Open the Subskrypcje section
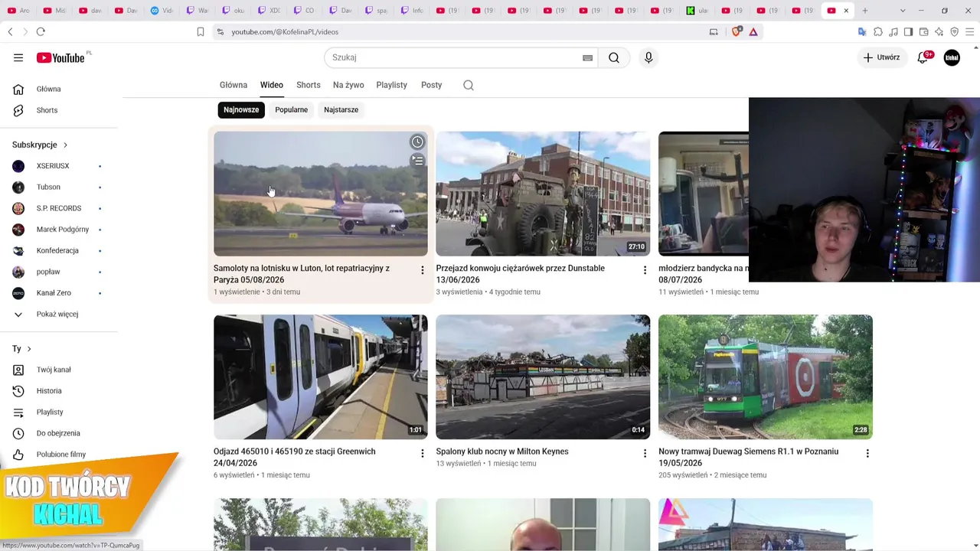 [40, 145]
